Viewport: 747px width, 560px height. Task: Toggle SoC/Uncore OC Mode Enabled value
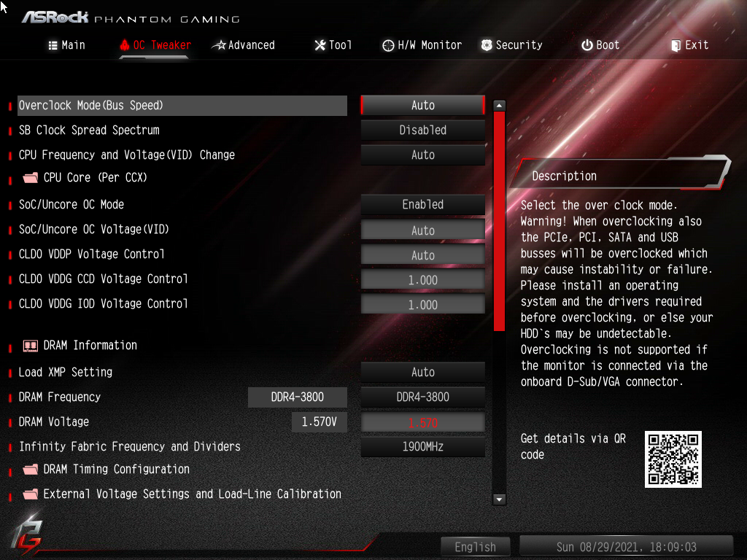tap(423, 204)
